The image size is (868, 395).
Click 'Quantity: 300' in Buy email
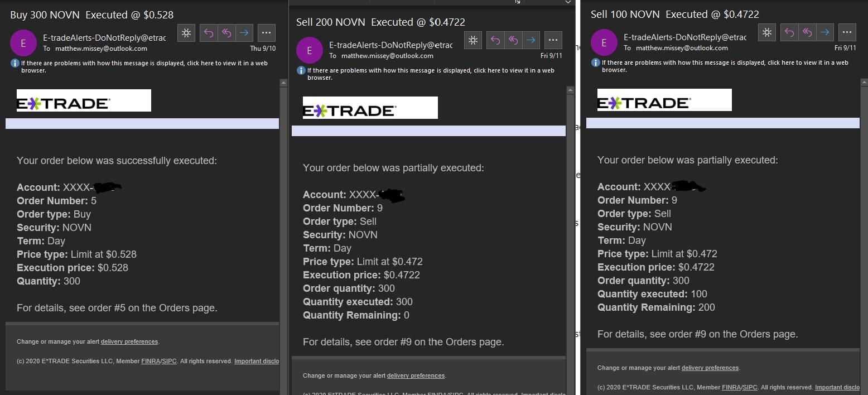49,281
